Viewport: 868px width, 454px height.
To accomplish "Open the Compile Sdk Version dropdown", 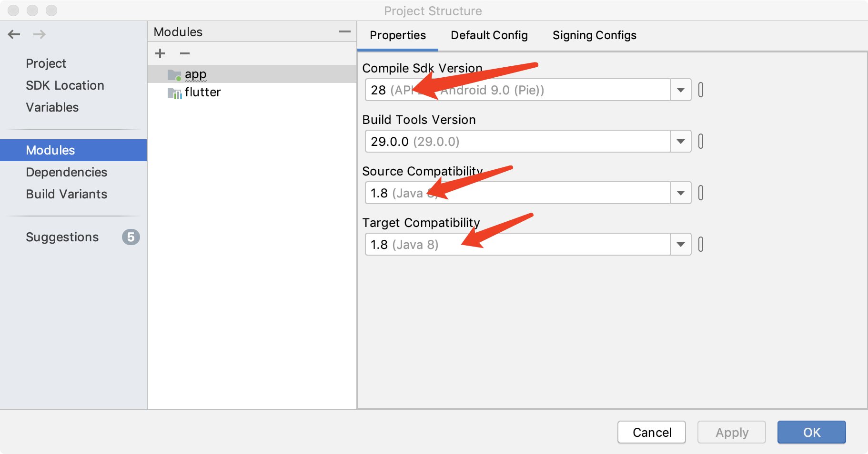I will click(x=681, y=90).
